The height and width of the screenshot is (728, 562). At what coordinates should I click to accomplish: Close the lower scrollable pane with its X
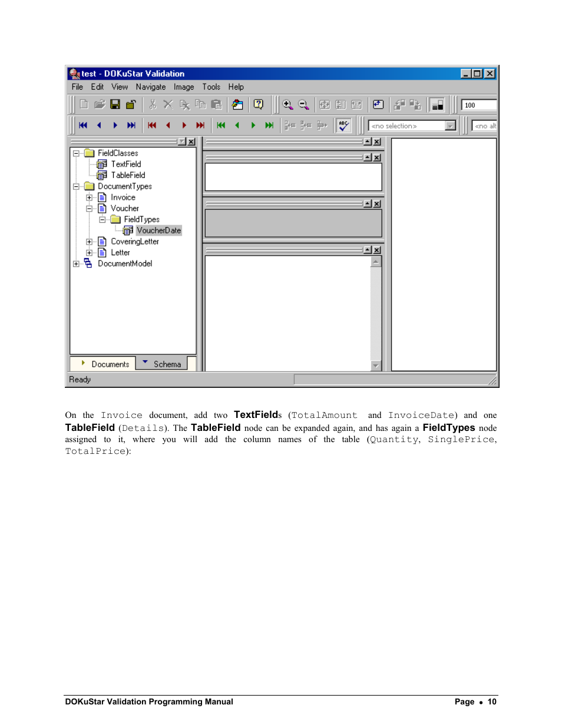click(377, 250)
